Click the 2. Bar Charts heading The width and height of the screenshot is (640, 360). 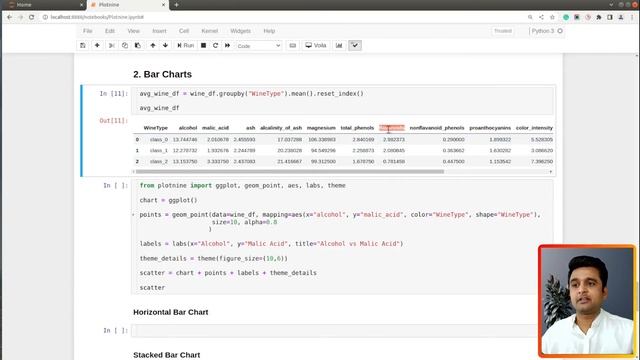(x=162, y=74)
